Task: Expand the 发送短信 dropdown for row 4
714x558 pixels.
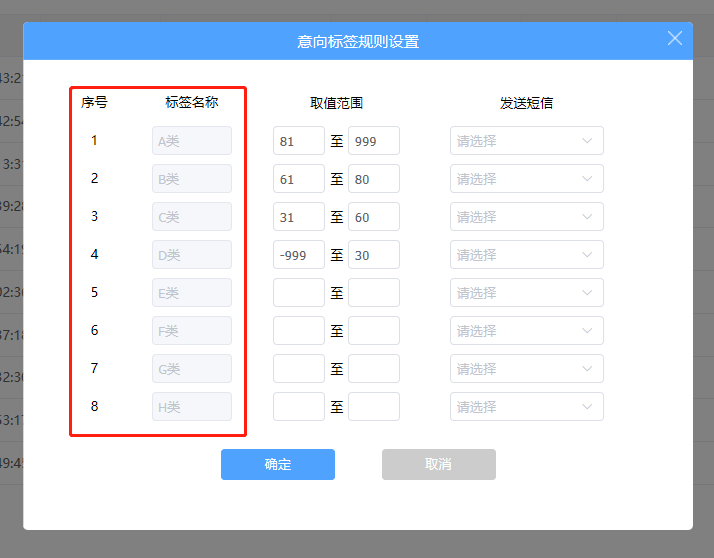Action: point(526,255)
